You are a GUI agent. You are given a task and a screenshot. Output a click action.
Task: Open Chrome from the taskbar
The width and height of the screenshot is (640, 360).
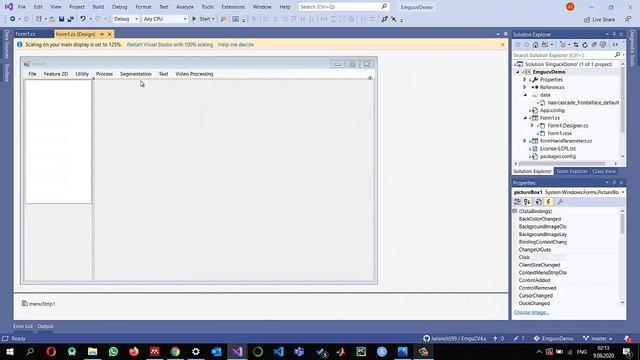click(x=175, y=351)
